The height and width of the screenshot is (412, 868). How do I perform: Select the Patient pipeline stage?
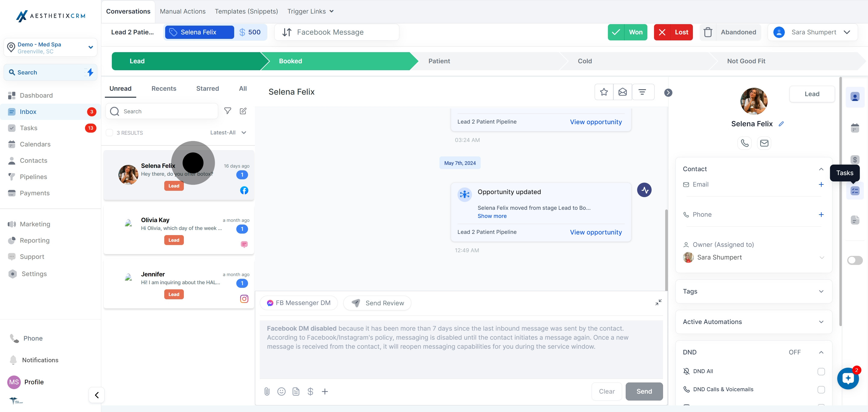click(x=439, y=61)
